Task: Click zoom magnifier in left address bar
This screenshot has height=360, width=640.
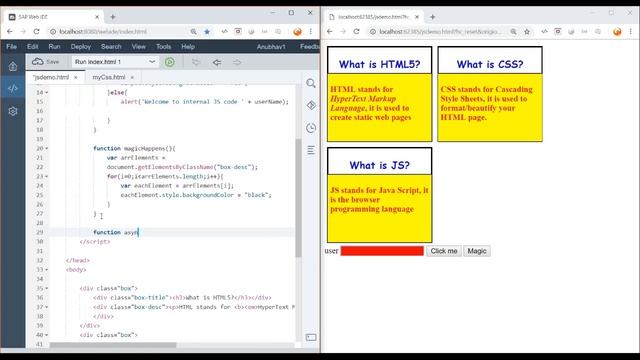Action: click(193, 31)
